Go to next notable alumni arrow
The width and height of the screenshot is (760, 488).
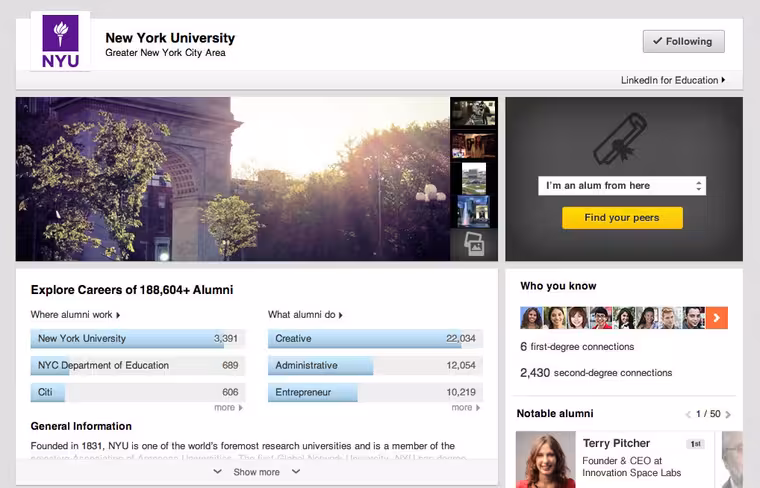[x=728, y=414]
